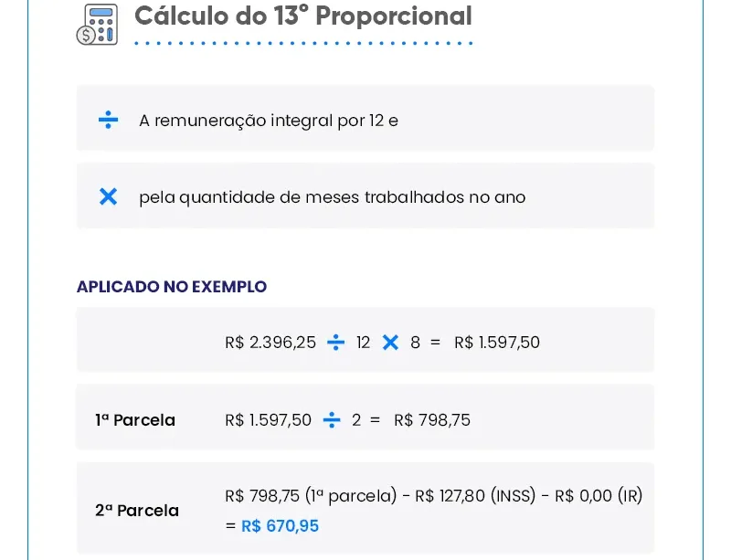The height and width of the screenshot is (560, 731).
Task: Select the "A remuneração integral por 12 e" text
Action: pyautogui.click(x=268, y=120)
